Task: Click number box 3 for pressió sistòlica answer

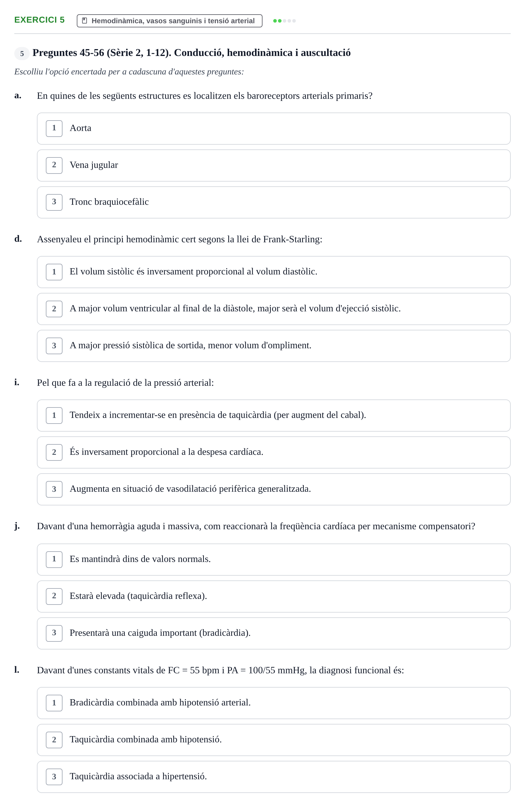Action: (x=54, y=346)
